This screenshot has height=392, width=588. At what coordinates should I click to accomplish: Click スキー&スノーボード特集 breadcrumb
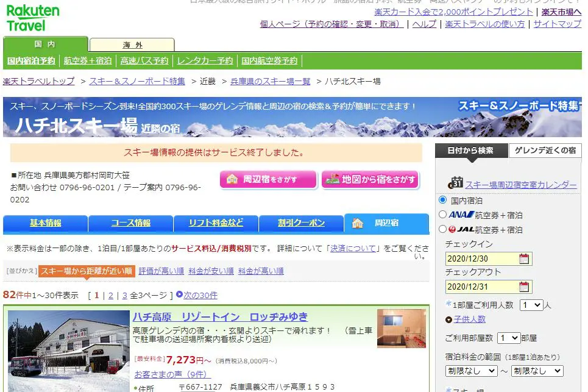click(x=137, y=81)
